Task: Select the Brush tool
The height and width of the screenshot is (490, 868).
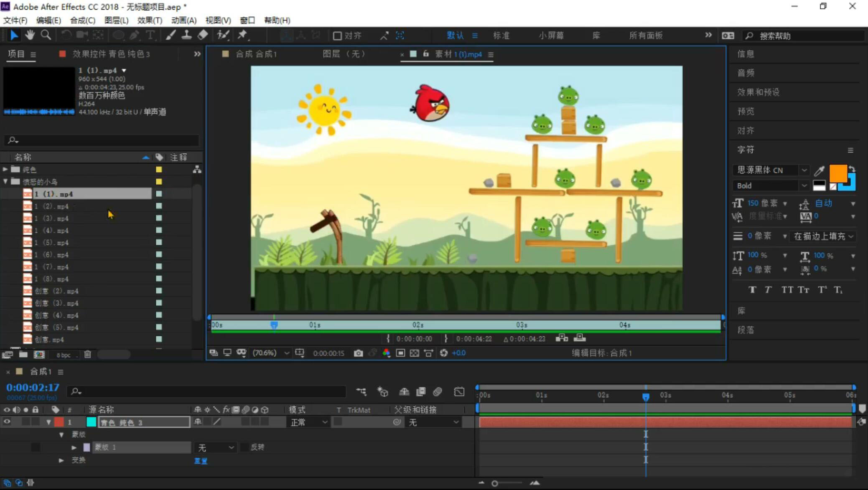Action: (170, 36)
